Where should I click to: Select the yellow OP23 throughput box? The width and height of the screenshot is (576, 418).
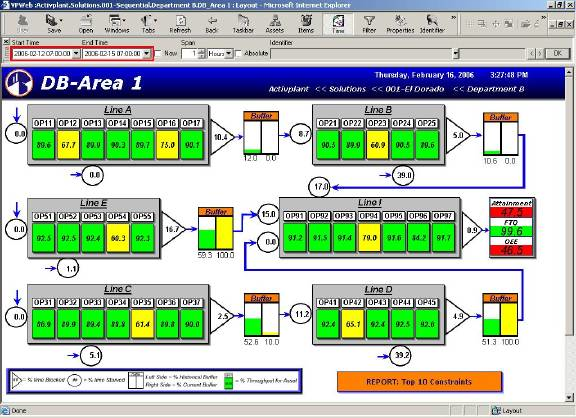[x=377, y=145]
